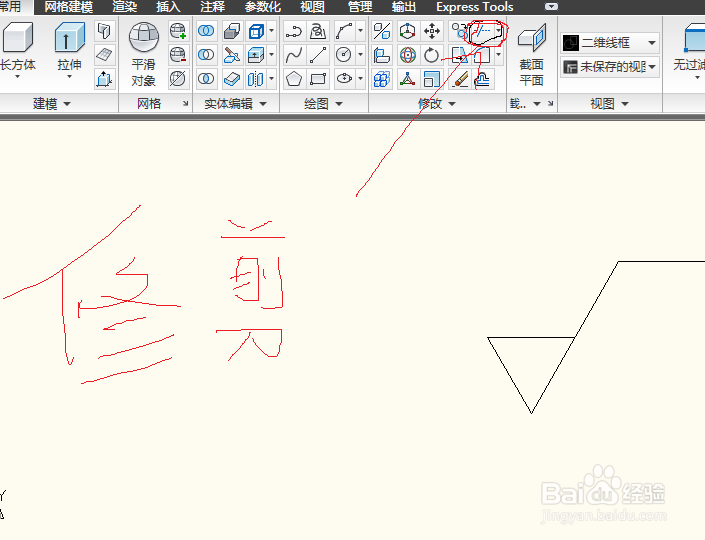
Task: Select the Offset modify tool
Action: [x=482, y=79]
